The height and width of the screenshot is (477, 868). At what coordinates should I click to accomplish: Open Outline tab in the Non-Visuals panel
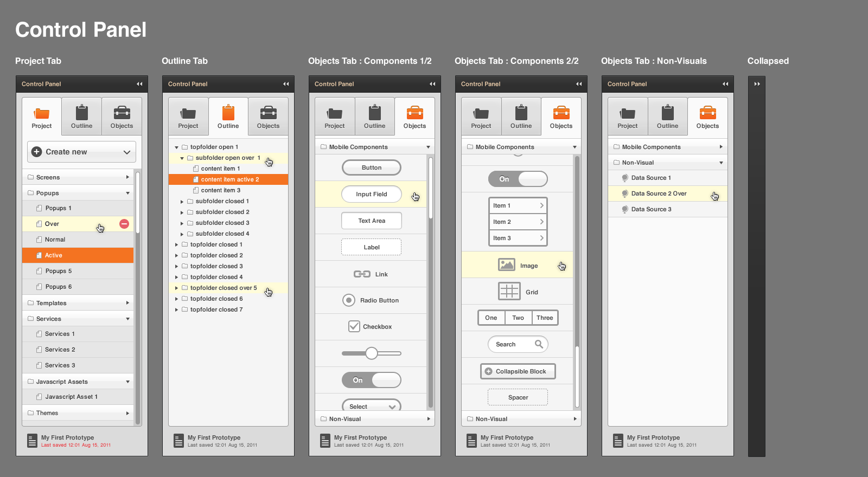pos(668,117)
